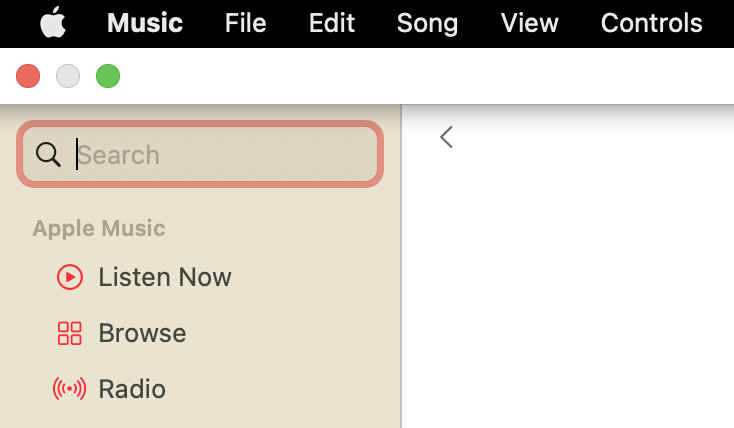Image resolution: width=734 pixels, height=428 pixels.
Task: Select the Listen Now sidebar label
Action: 165,277
